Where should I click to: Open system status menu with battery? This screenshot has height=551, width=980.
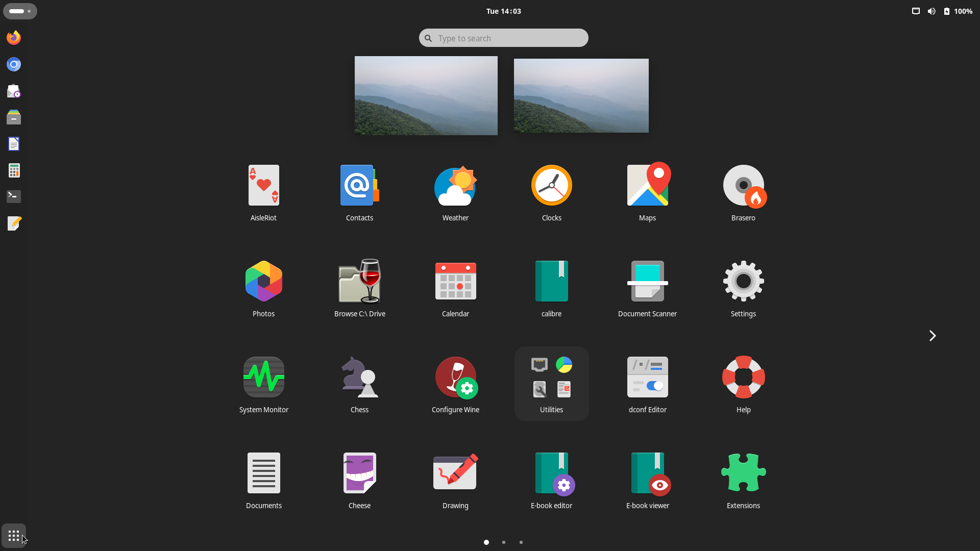[942, 11]
